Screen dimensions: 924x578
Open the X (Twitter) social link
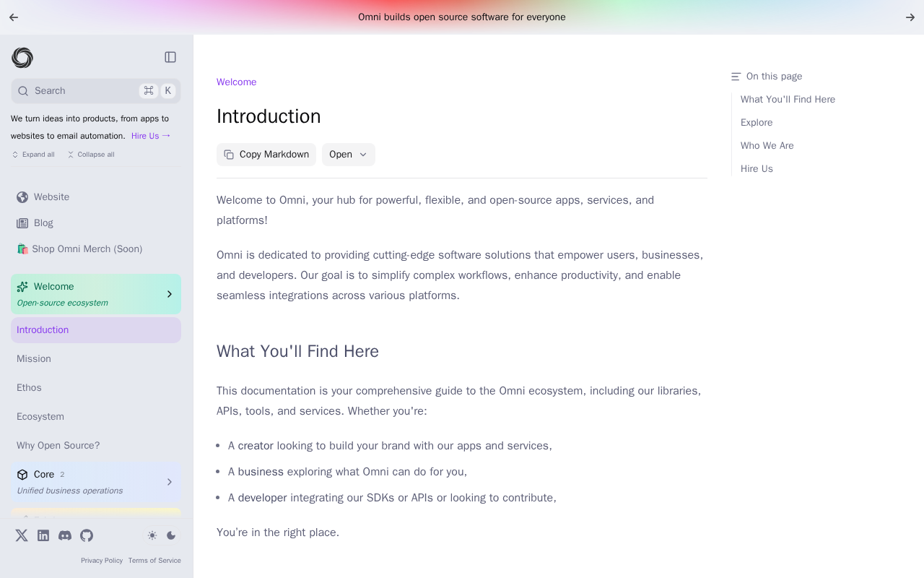click(x=22, y=535)
